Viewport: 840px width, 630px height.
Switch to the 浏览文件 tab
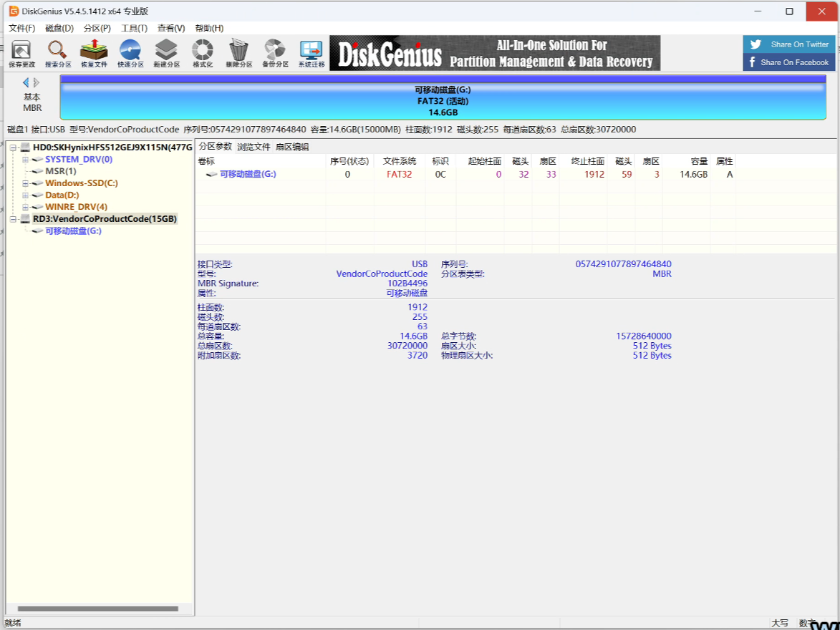point(254,147)
